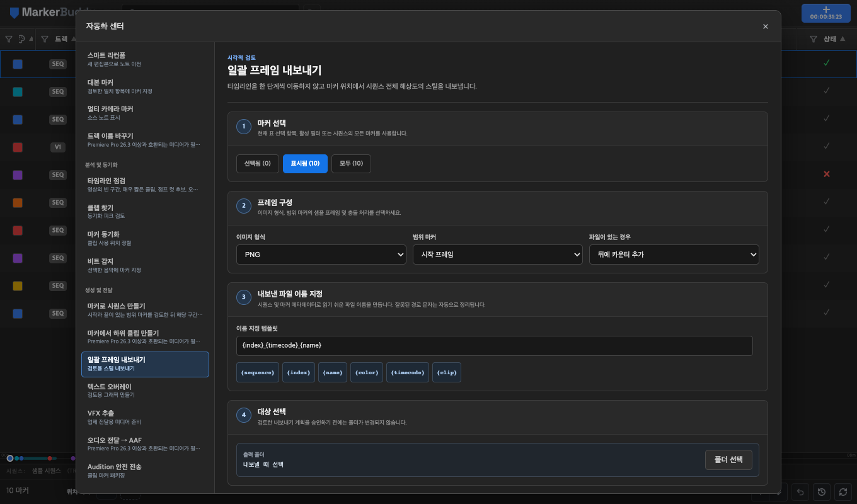Screen dimensions: 857x504
Task: Select the 표시됨 (10) marker option
Action: 305,164
